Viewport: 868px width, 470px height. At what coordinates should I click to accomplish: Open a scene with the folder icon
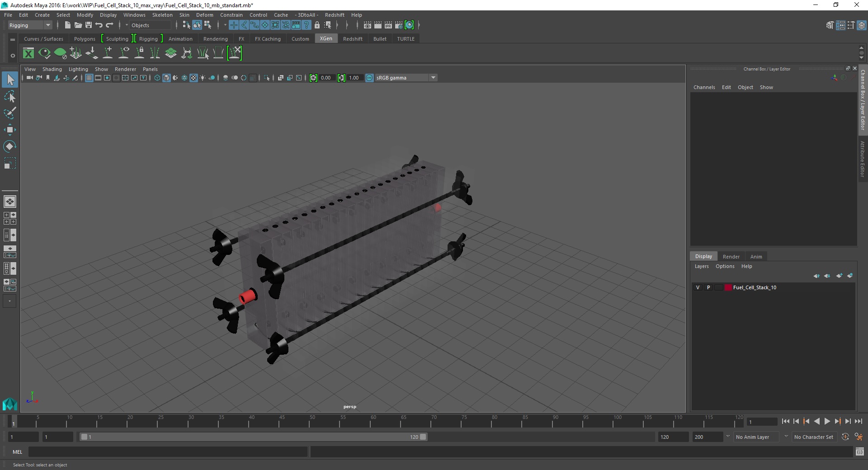[78, 25]
